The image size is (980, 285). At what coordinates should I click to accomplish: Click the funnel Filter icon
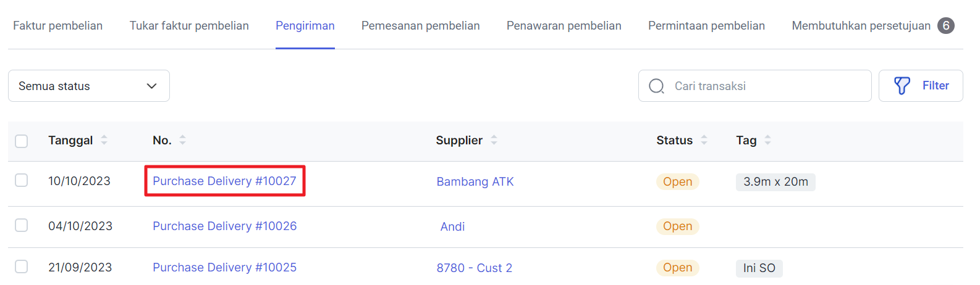pyautogui.click(x=902, y=86)
